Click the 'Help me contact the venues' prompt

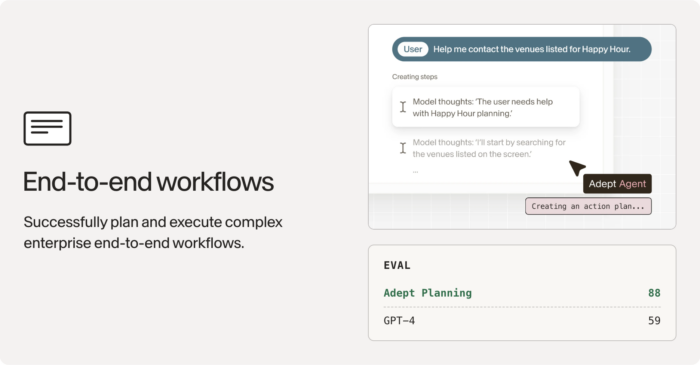(532, 49)
